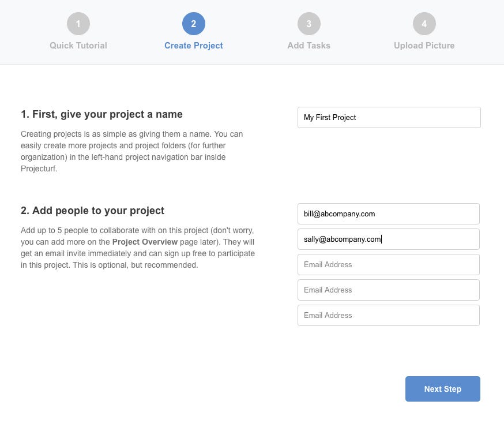
Task: Jump to the step 3 circle
Action: coord(309,24)
